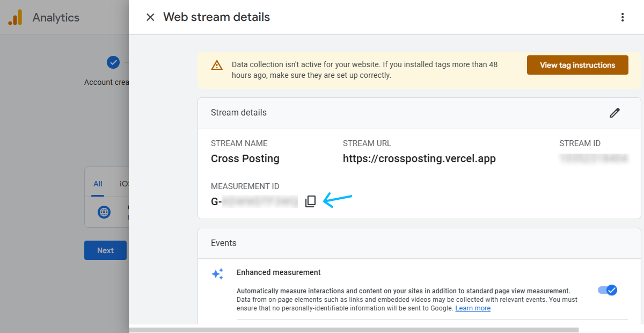Image resolution: width=644 pixels, height=333 pixels.
Task: Expand the Events section
Action: click(x=224, y=243)
